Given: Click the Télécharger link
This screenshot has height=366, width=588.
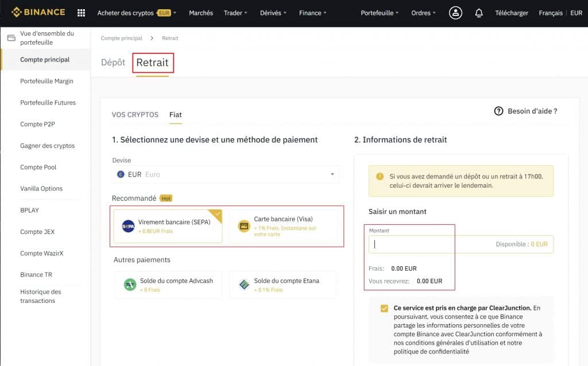Looking at the screenshot, I should coord(511,12).
